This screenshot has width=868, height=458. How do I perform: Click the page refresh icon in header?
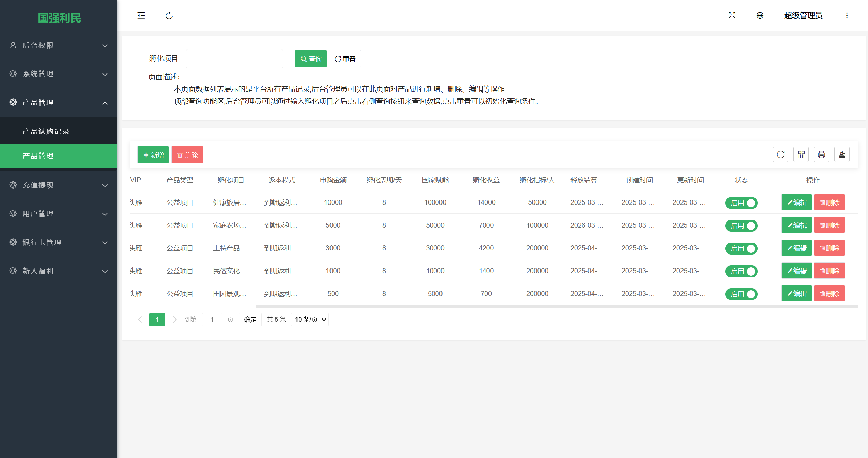(x=169, y=16)
